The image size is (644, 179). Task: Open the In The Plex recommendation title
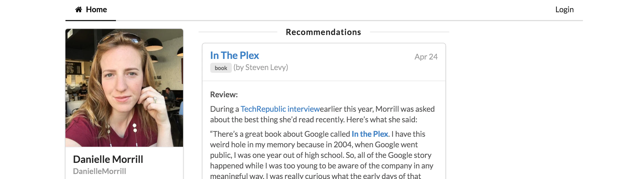pos(234,56)
